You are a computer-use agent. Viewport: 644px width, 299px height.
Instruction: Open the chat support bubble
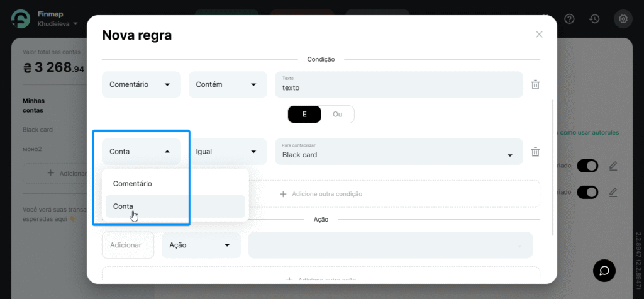[x=604, y=270]
